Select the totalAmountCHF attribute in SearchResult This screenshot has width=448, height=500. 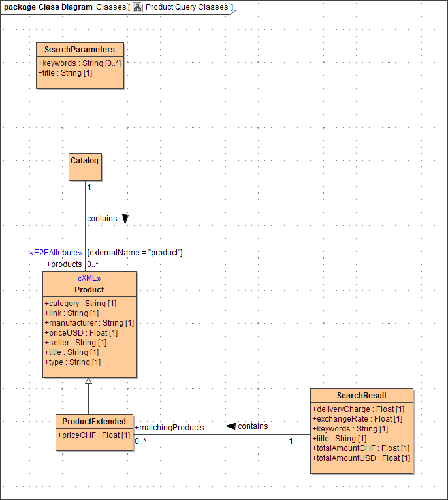click(x=361, y=448)
